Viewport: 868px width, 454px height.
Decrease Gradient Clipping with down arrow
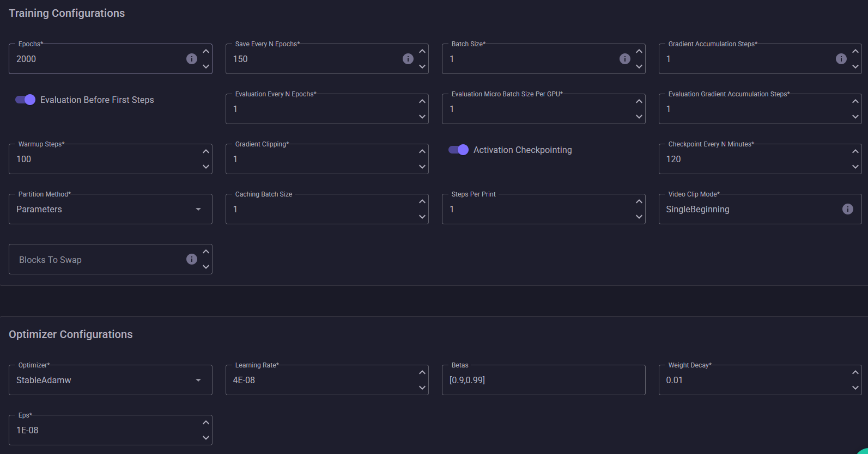pyautogui.click(x=422, y=167)
